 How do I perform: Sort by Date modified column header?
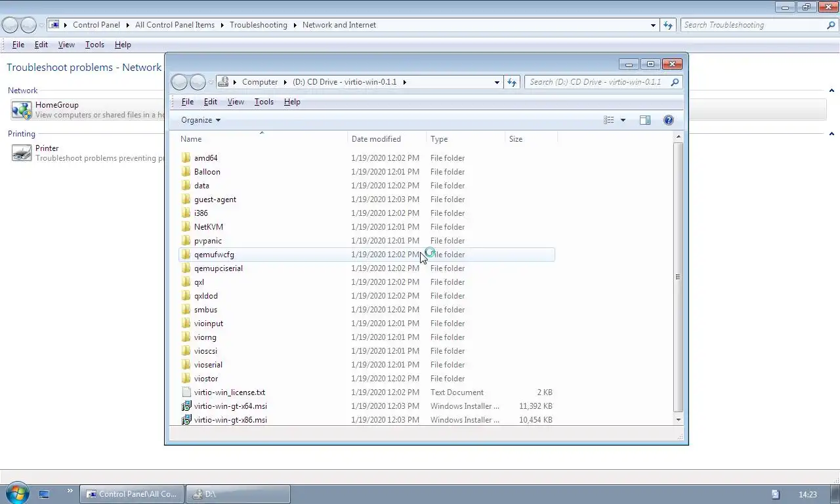pos(387,139)
